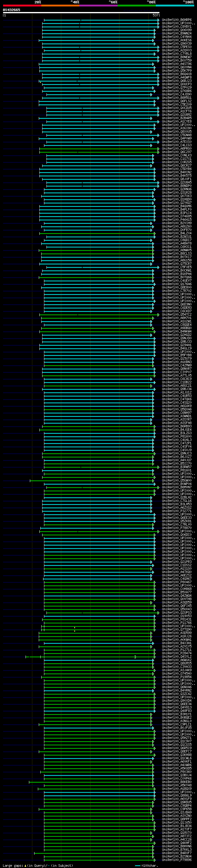Screen dimensions: 197x868
Task: Click the UniRef100_C4T2P1 hit label
Action: click(x=177, y=443)
